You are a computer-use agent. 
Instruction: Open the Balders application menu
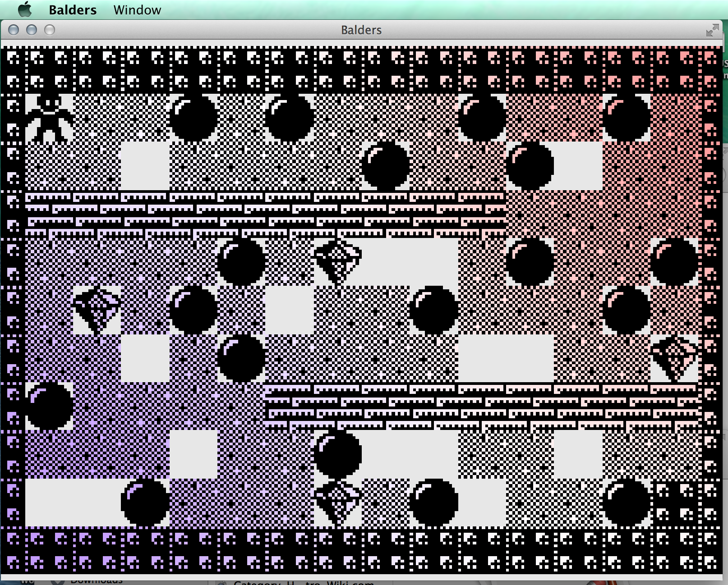[73, 10]
